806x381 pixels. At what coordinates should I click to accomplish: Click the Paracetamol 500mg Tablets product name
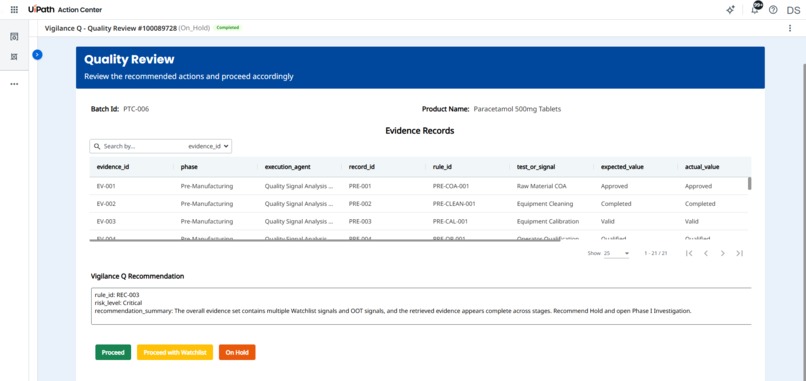(517, 109)
